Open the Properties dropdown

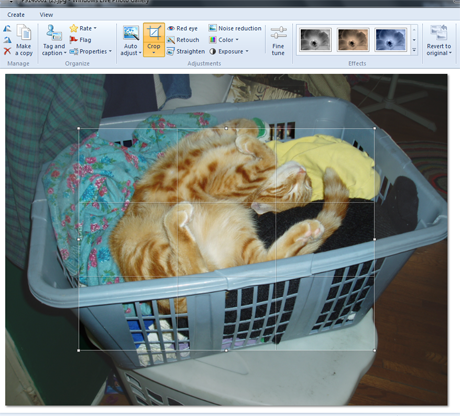(x=91, y=51)
